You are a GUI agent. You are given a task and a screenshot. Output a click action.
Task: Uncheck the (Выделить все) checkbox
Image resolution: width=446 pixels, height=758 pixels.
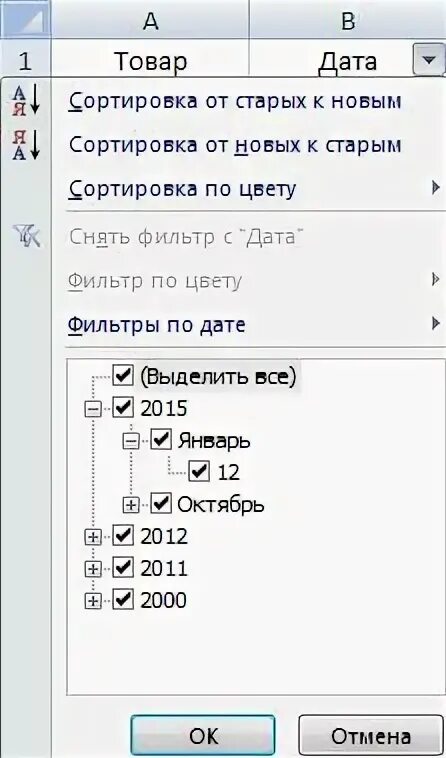click(123, 376)
